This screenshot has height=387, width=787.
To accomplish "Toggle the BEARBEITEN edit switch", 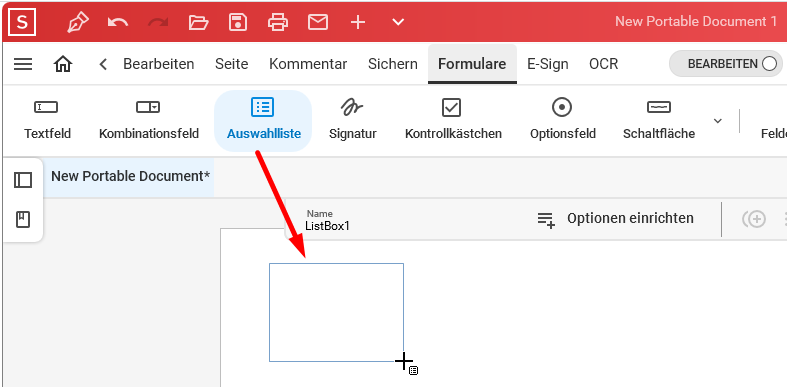I will coord(726,64).
